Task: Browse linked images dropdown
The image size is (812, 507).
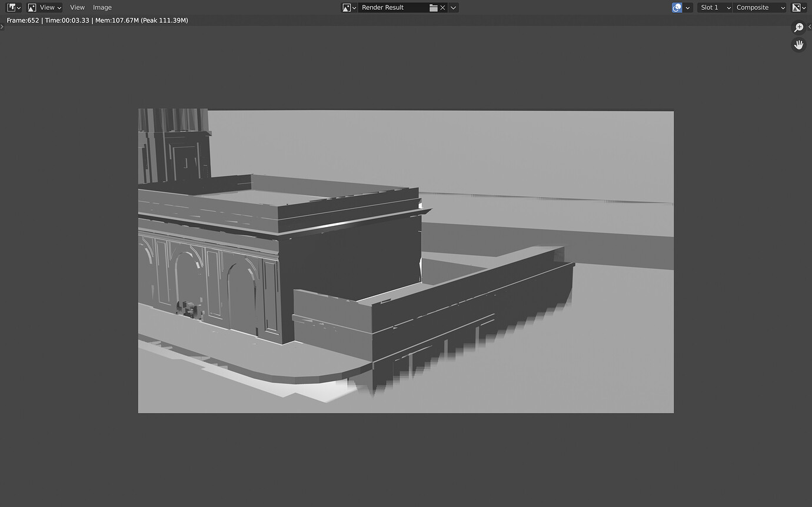Action: pos(350,8)
